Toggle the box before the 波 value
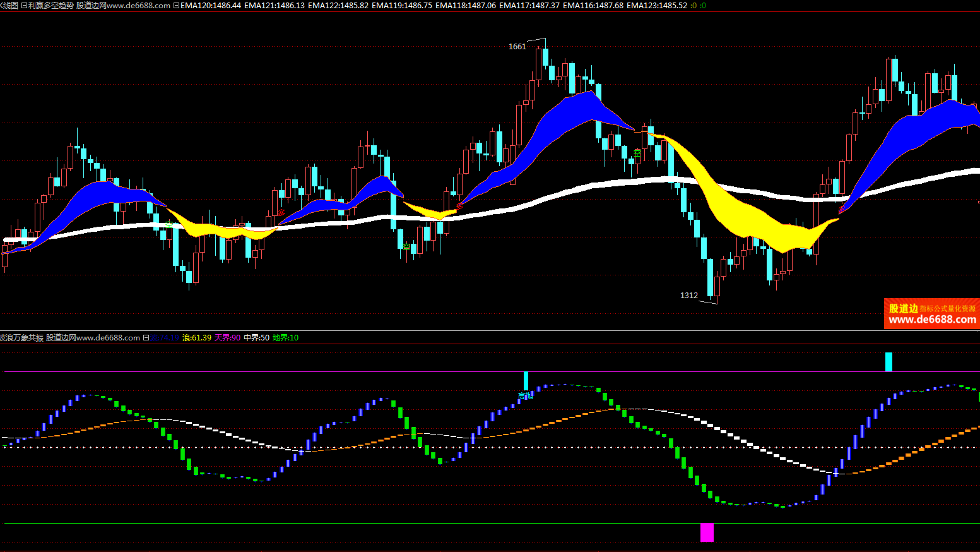The width and height of the screenshot is (980, 552). (x=146, y=338)
